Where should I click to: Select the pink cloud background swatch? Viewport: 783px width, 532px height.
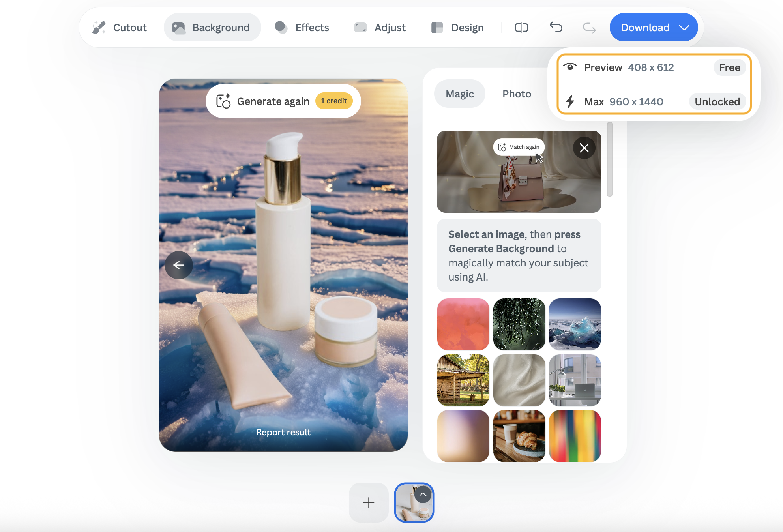(463, 324)
